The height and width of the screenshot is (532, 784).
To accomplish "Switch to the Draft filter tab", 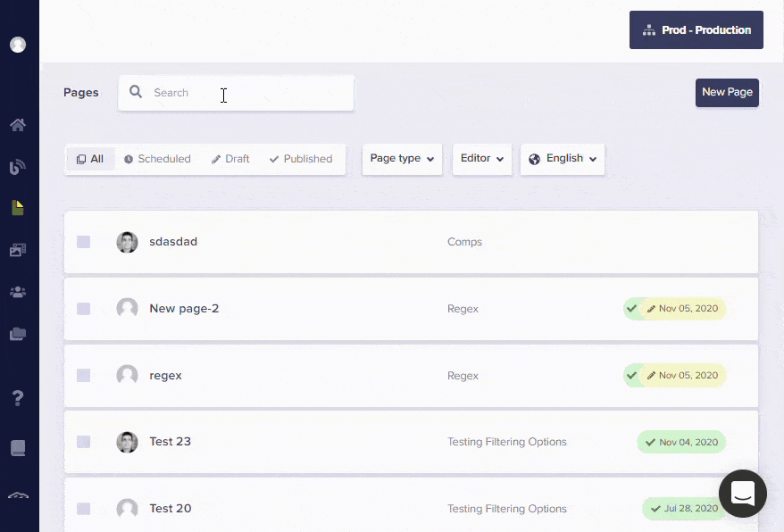I will (x=230, y=159).
